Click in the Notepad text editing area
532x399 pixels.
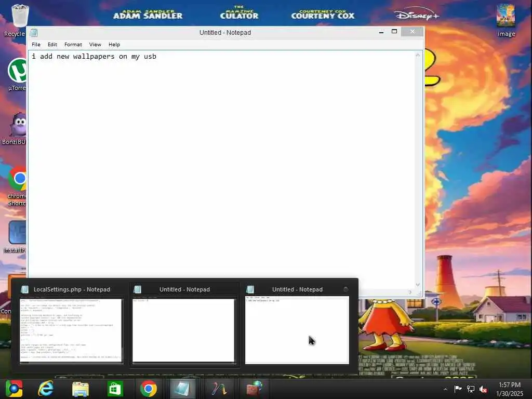pyautogui.click(x=222, y=170)
